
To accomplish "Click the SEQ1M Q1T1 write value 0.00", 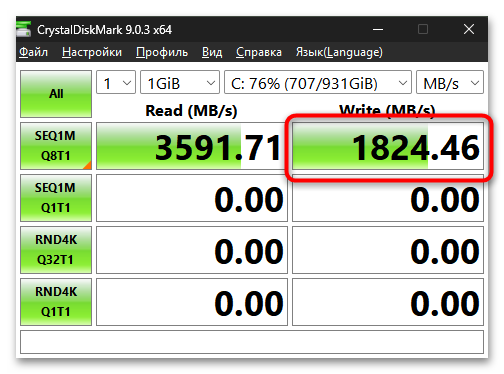I will 388,198.
